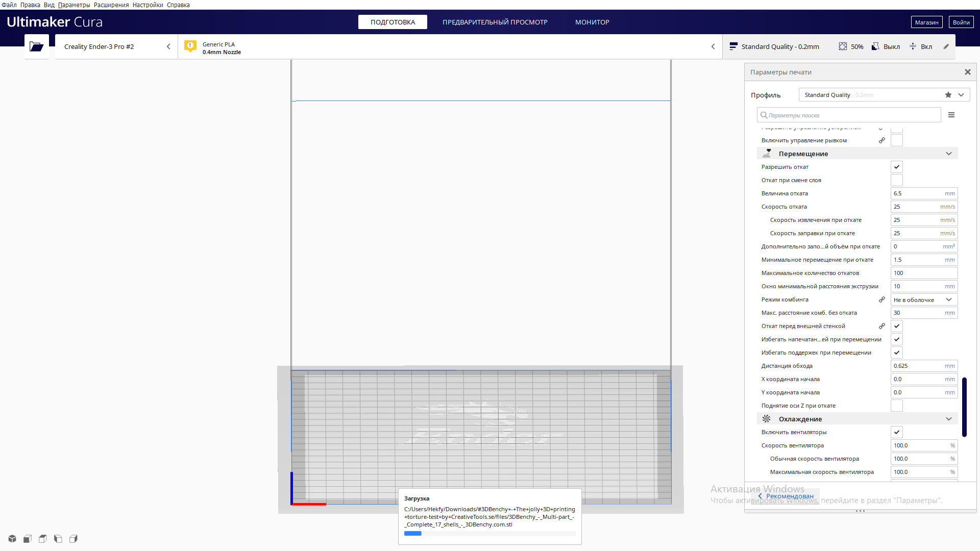Click the Величина отката input field
This screenshot has height=551, width=980.
pyautogui.click(x=917, y=193)
